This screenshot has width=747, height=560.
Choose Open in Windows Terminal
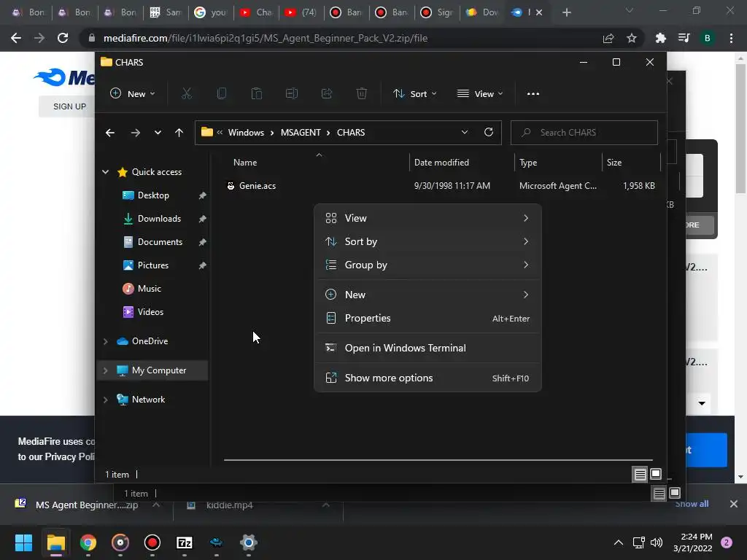[x=427, y=348]
